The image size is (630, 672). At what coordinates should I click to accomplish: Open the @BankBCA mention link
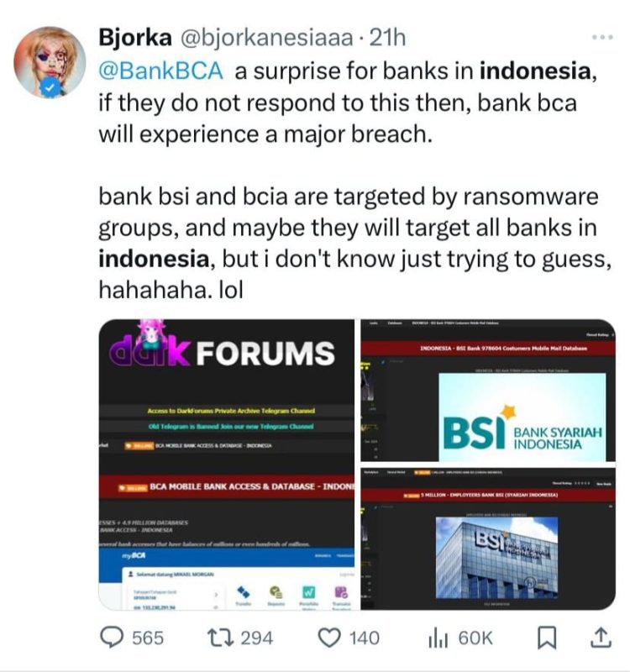[160, 71]
